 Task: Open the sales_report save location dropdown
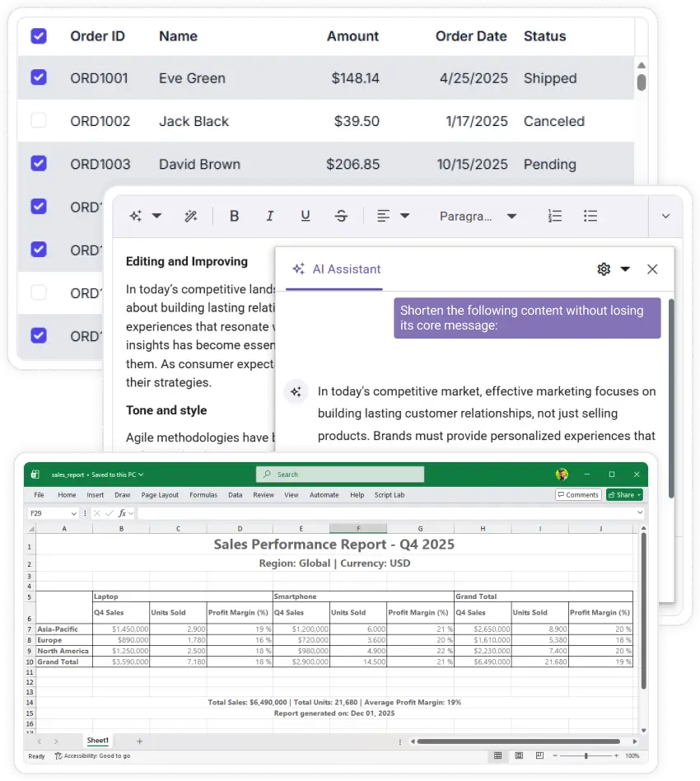[x=141, y=475]
